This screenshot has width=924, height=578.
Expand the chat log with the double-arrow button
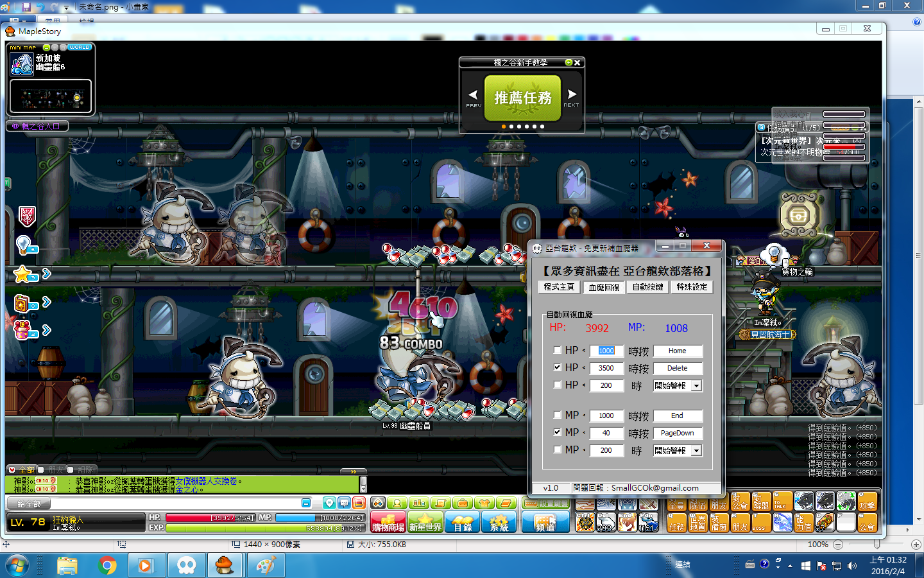(x=353, y=471)
